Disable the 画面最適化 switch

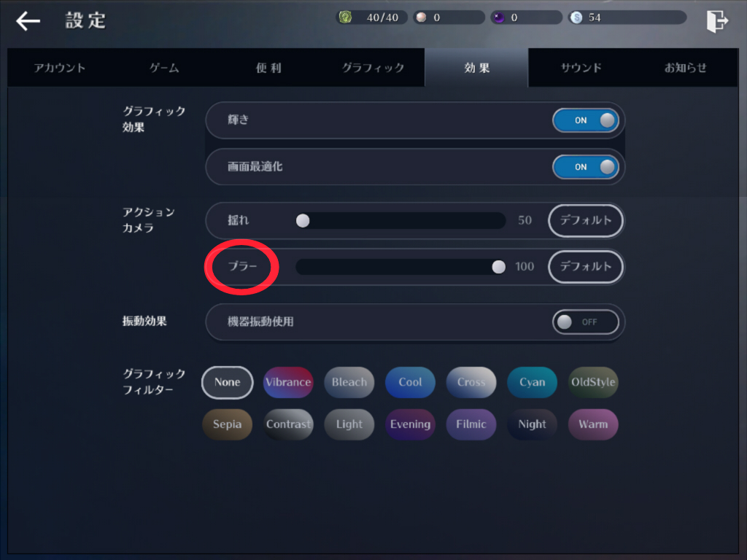(586, 167)
